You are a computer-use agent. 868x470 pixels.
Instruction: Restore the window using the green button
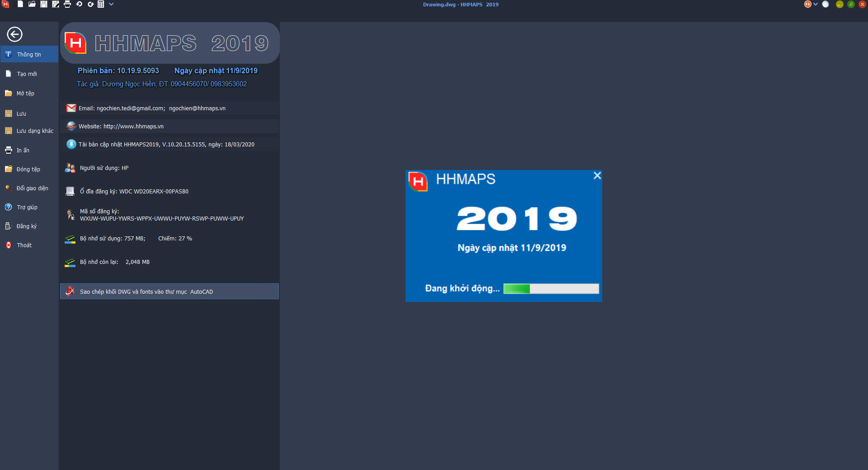pos(851,4)
